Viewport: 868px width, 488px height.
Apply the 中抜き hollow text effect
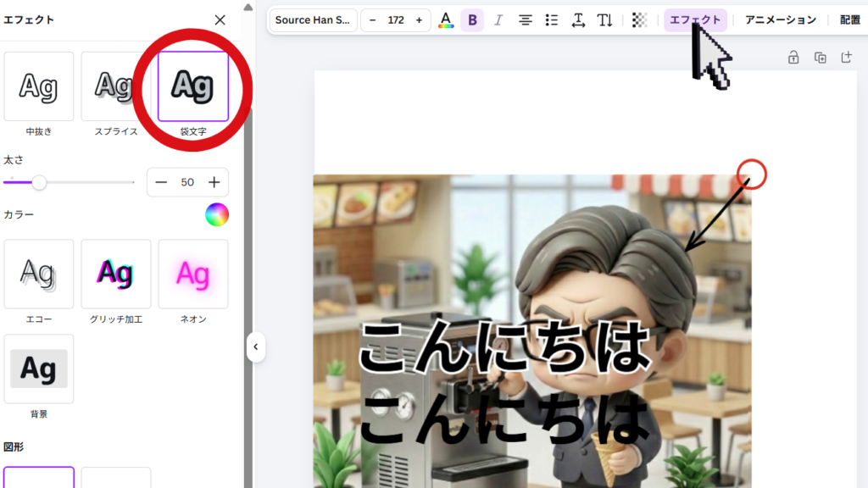pos(38,86)
